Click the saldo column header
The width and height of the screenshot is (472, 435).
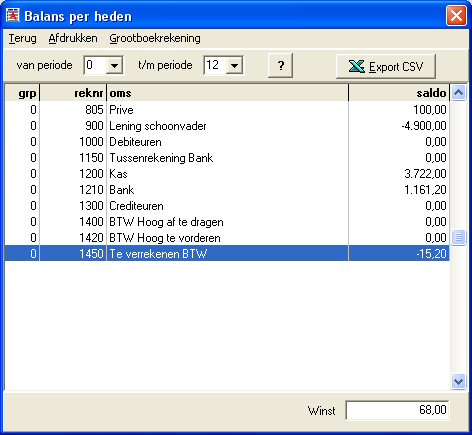click(399, 93)
